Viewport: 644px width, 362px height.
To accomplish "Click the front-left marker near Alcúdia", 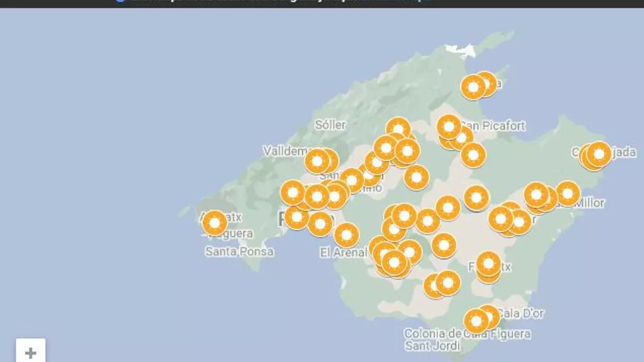I will click(x=473, y=87).
